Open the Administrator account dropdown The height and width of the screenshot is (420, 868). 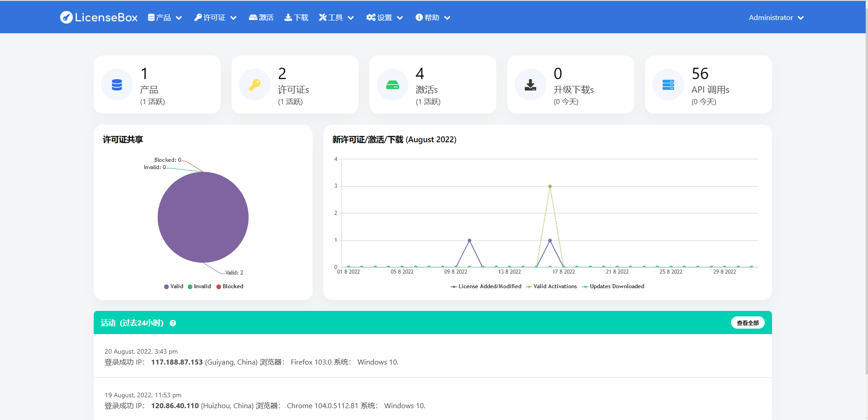pyautogui.click(x=776, y=18)
